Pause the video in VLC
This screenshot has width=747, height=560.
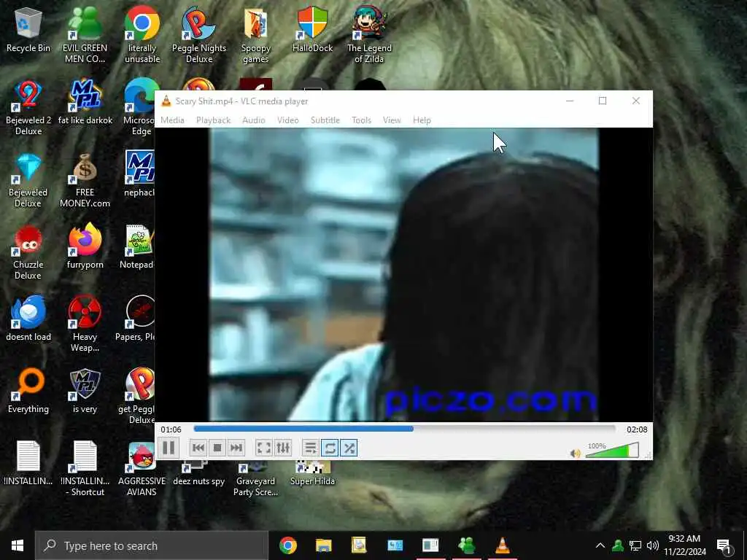(169, 448)
